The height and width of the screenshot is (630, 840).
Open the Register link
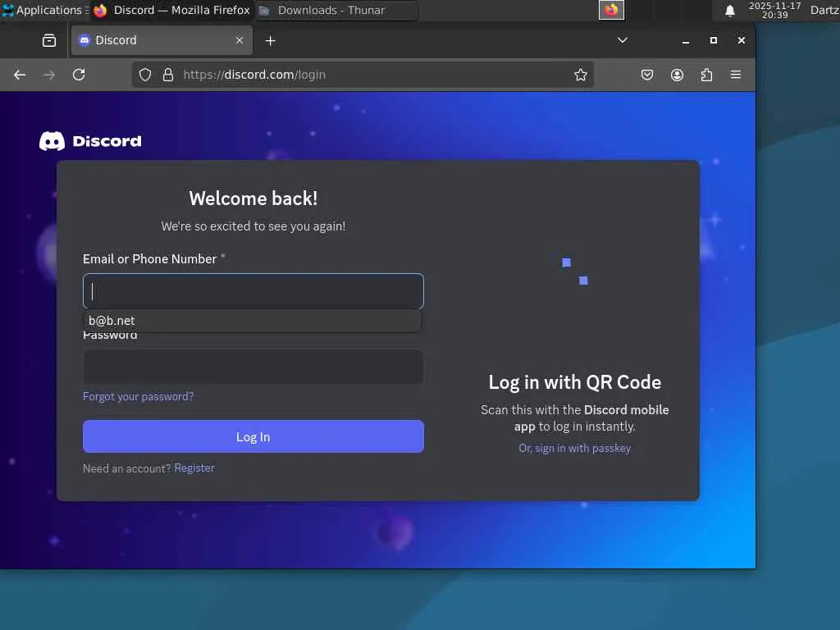(x=194, y=468)
